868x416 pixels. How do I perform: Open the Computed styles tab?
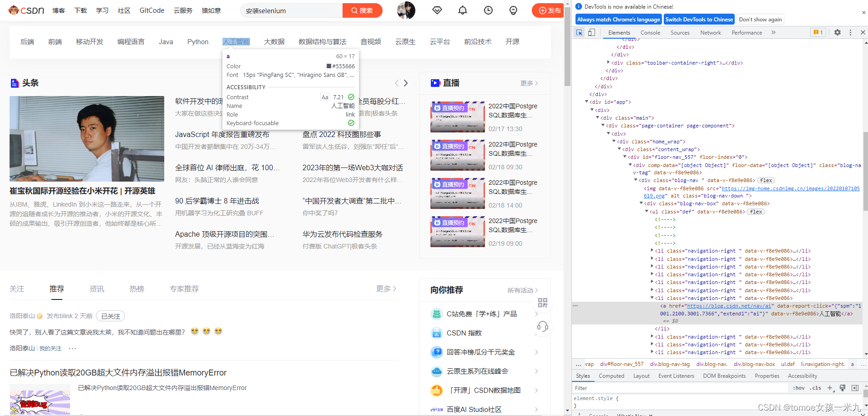click(611, 376)
